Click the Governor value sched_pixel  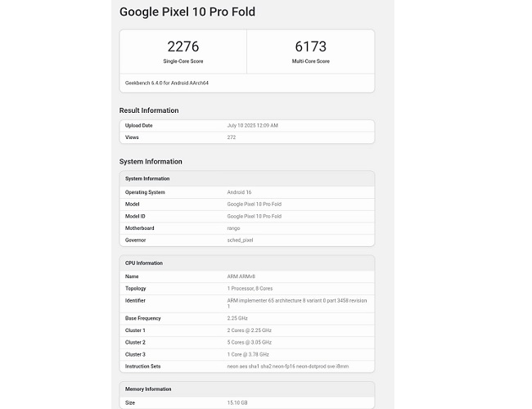[x=240, y=240]
